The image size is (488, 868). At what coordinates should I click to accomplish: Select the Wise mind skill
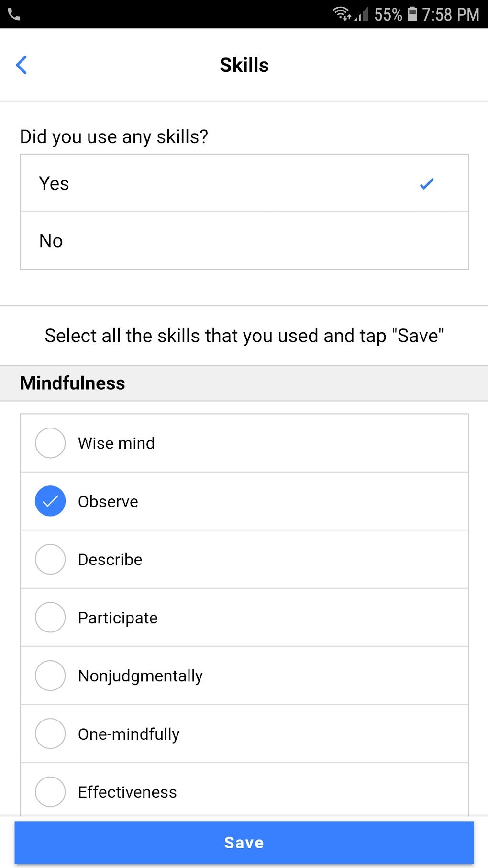pos(50,443)
